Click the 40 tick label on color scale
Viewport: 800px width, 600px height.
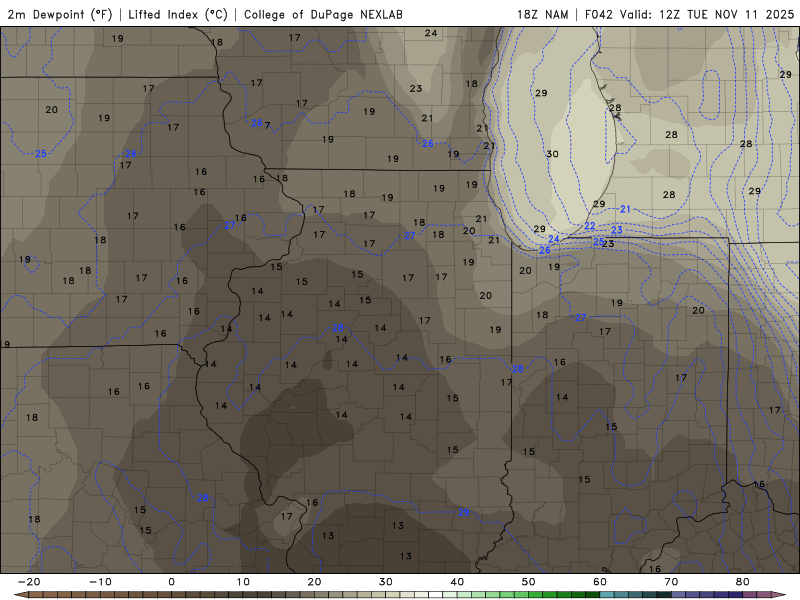click(457, 582)
